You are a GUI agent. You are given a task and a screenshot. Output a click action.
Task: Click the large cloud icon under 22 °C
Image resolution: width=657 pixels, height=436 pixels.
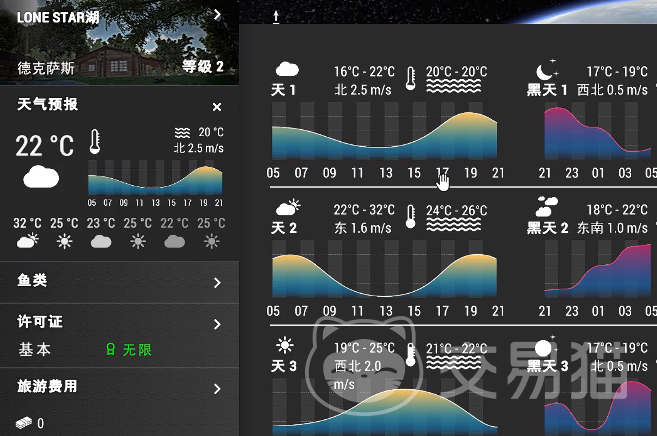[x=41, y=177]
